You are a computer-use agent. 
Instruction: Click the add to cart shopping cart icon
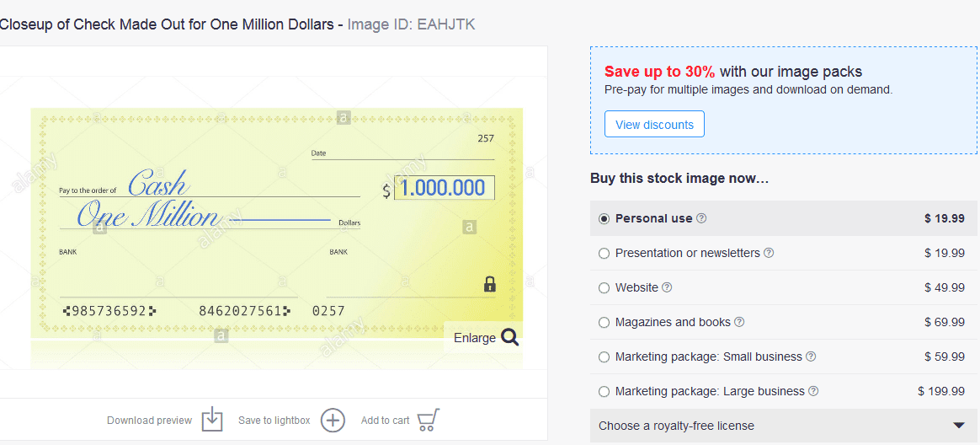(x=428, y=420)
